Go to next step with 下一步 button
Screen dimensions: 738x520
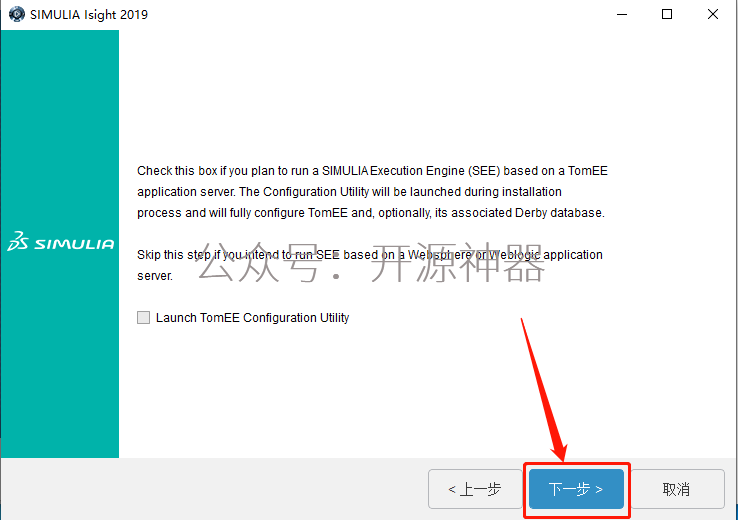(577, 489)
